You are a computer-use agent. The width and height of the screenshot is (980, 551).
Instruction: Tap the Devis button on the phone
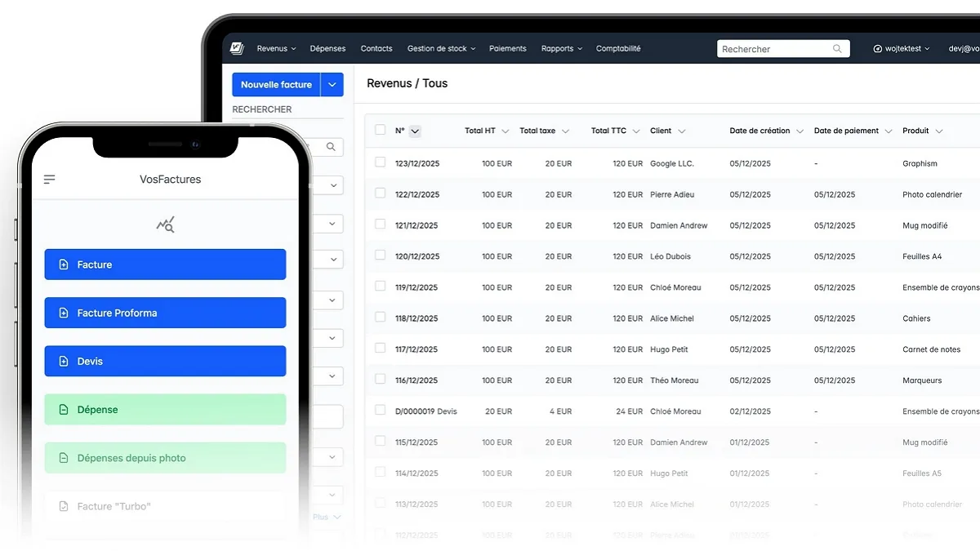[x=165, y=361]
